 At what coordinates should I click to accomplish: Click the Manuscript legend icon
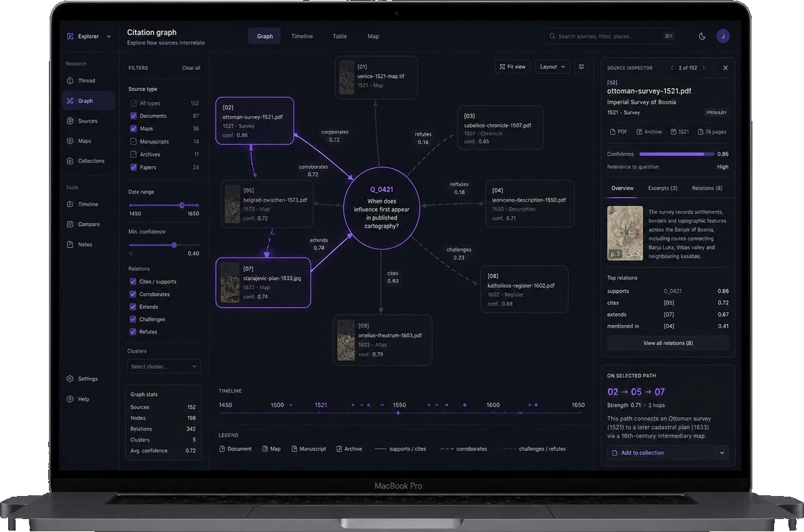[x=294, y=449]
